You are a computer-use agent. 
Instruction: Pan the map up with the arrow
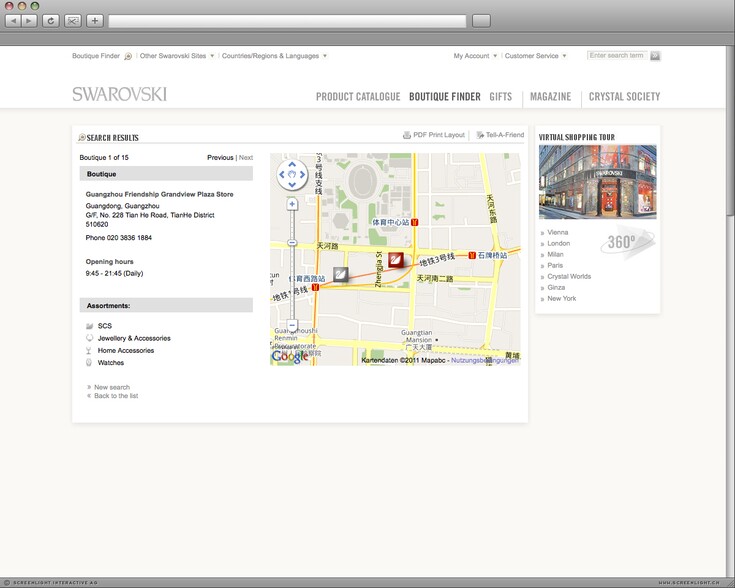coord(292,165)
